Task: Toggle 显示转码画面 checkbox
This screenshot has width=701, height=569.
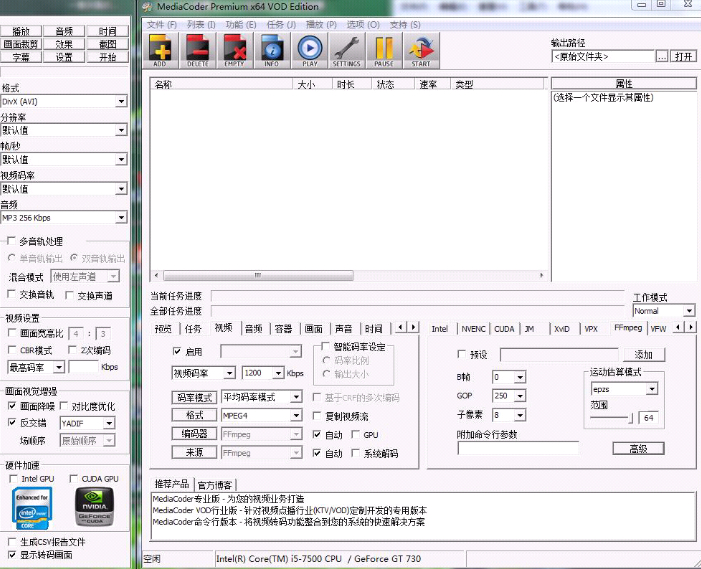Action: pos(13,555)
